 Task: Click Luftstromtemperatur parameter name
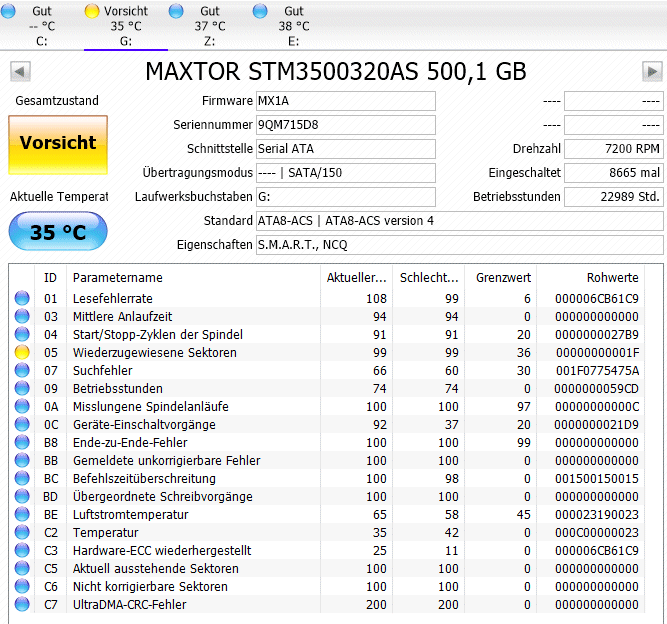pos(130,515)
